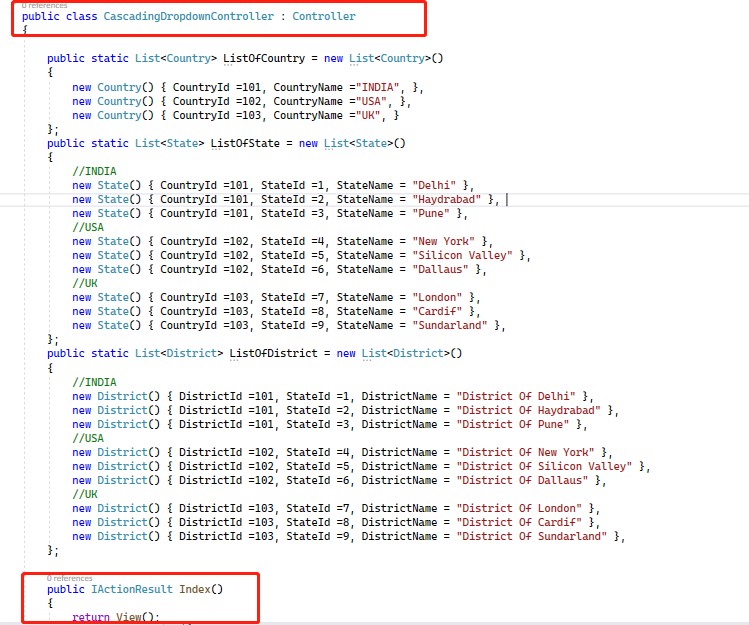749x625 pixels.
Task: Click the string "District Of Cardif"
Action: (x=519, y=522)
